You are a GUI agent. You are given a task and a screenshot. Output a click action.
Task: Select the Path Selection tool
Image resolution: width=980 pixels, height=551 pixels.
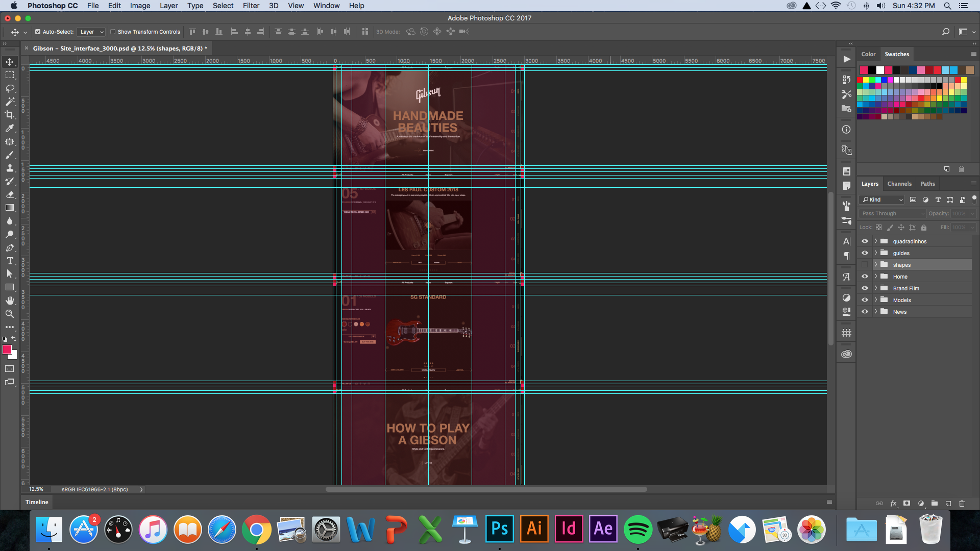pyautogui.click(x=10, y=274)
